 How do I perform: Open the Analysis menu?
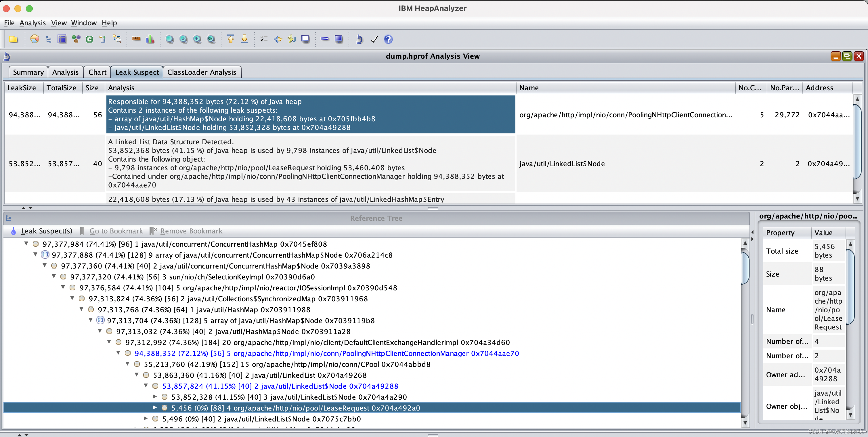[x=32, y=23]
